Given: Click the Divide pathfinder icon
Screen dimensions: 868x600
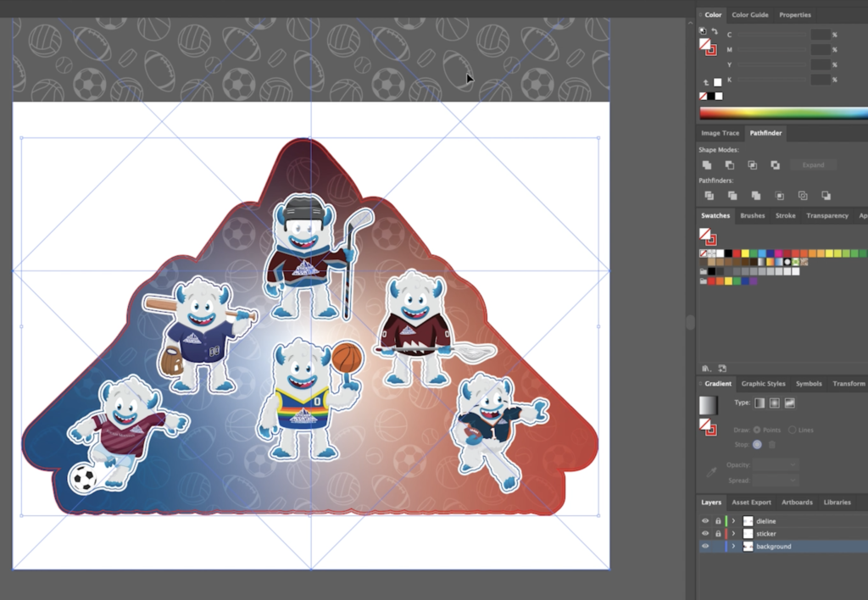Looking at the screenshot, I should coord(709,196).
